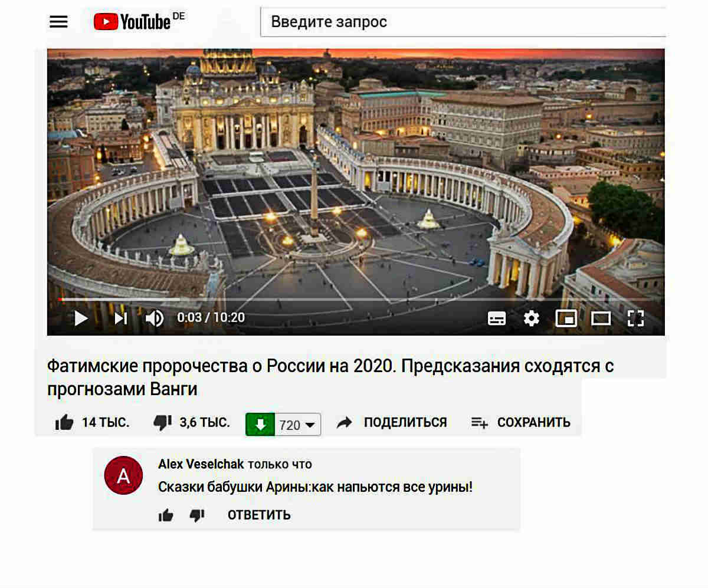Toggle subtitles on the player
This screenshot has width=708, height=588.
click(497, 319)
